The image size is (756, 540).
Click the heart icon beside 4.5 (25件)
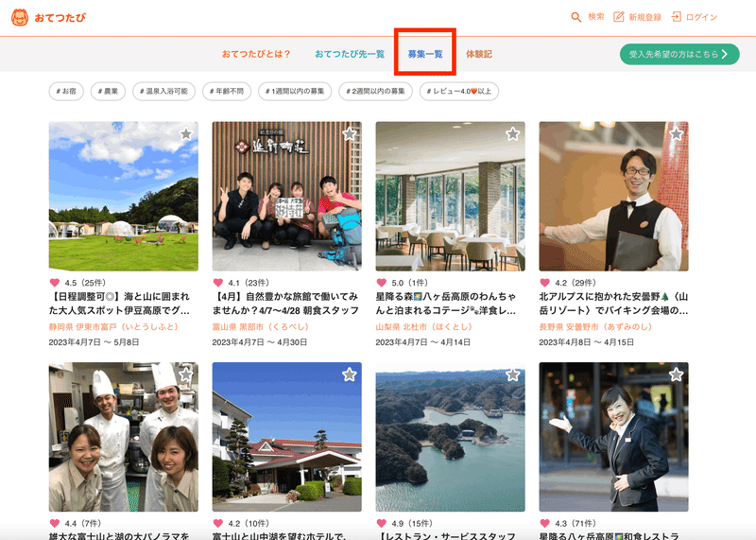point(55,283)
